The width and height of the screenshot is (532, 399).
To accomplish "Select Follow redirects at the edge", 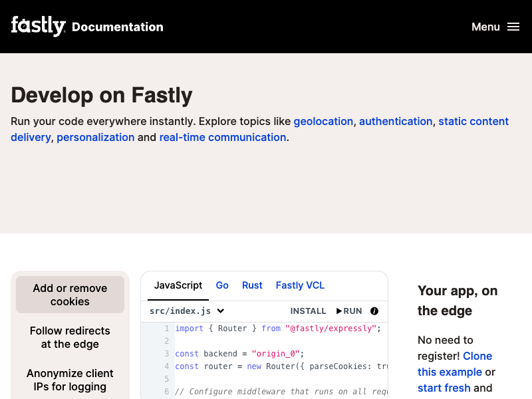I will pos(70,337).
